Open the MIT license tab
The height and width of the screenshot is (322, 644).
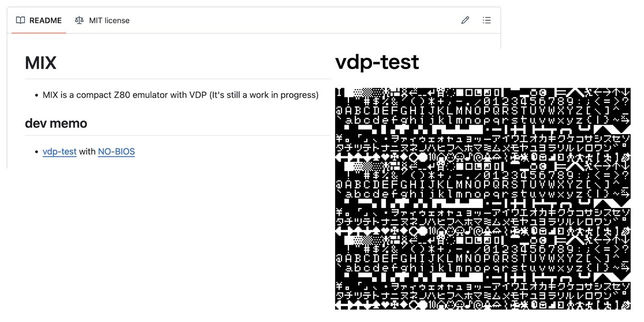102,21
